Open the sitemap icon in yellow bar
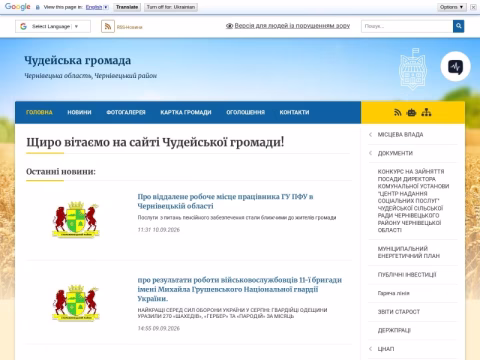 coord(426,112)
